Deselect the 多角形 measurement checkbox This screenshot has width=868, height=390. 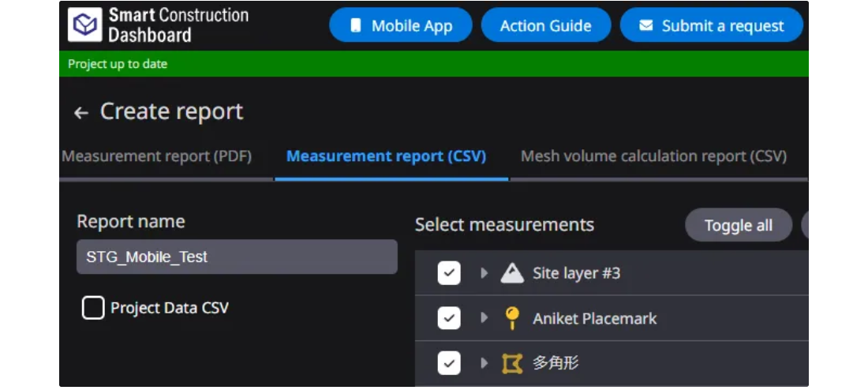point(449,363)
